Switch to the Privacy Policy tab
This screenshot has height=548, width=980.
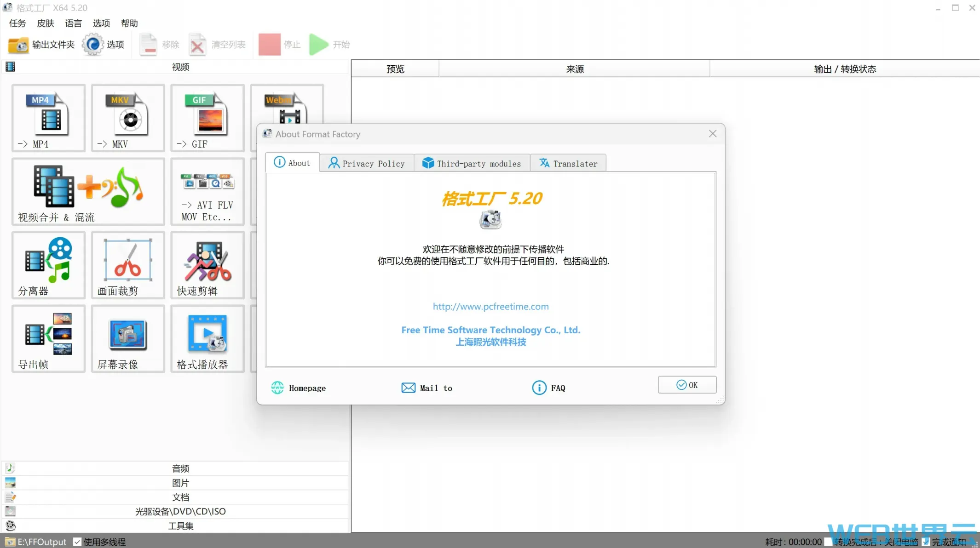coord(367,163)
